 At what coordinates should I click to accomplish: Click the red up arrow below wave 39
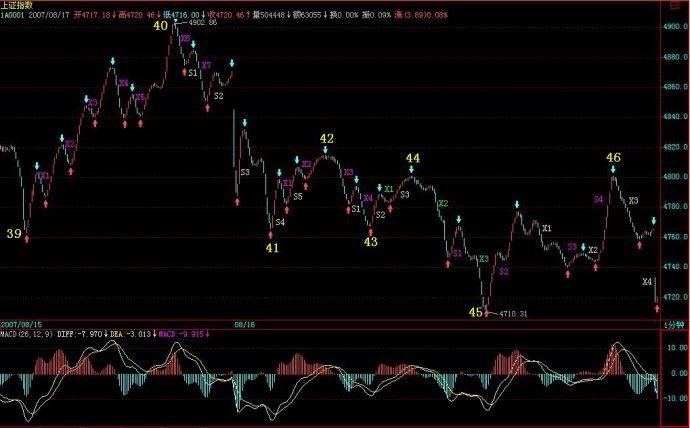point(27,239)
